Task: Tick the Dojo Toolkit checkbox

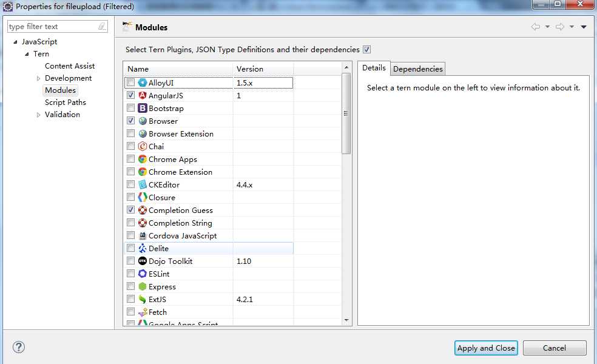Action: click(130, 260)
